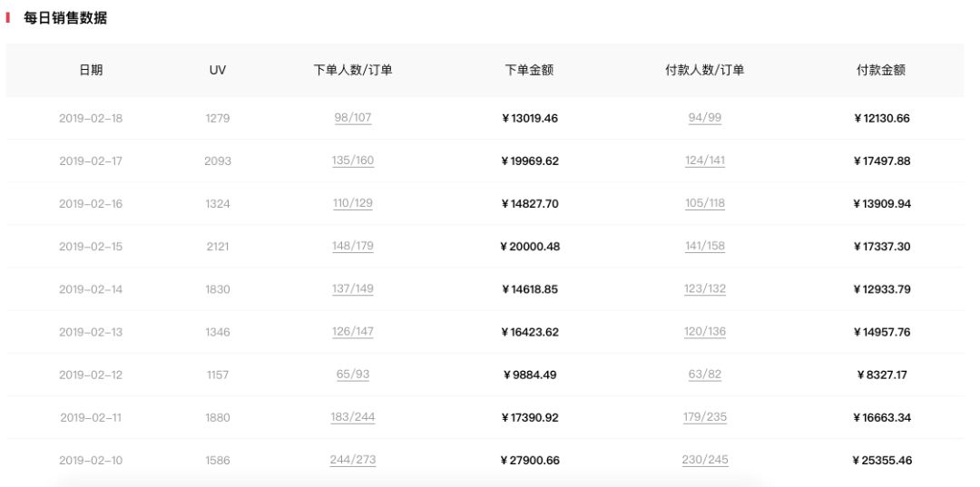Open the 120/136 paid orders link
Image resolution: width=980 pixels, height=487 pixels.
pos(705,331)
